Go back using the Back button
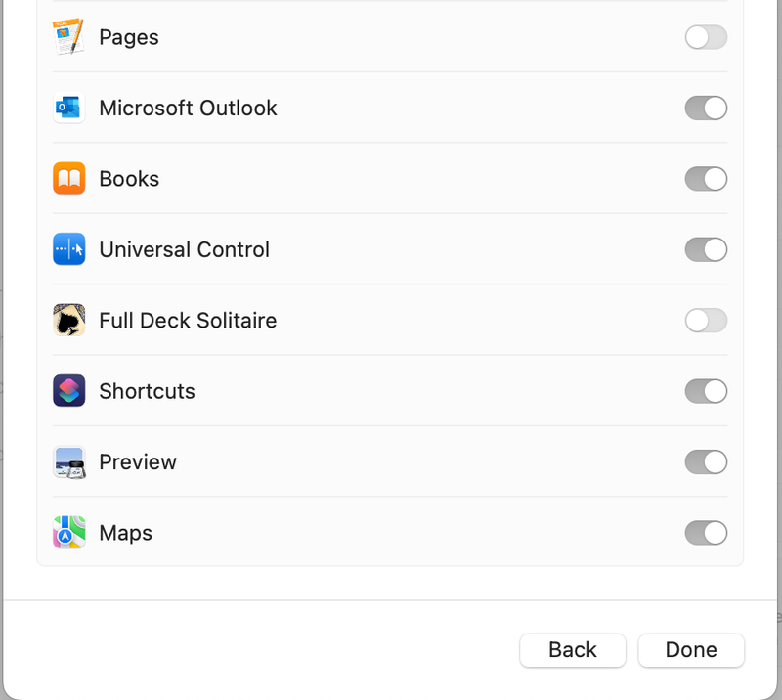782x700 pixels. click(572, 650)
